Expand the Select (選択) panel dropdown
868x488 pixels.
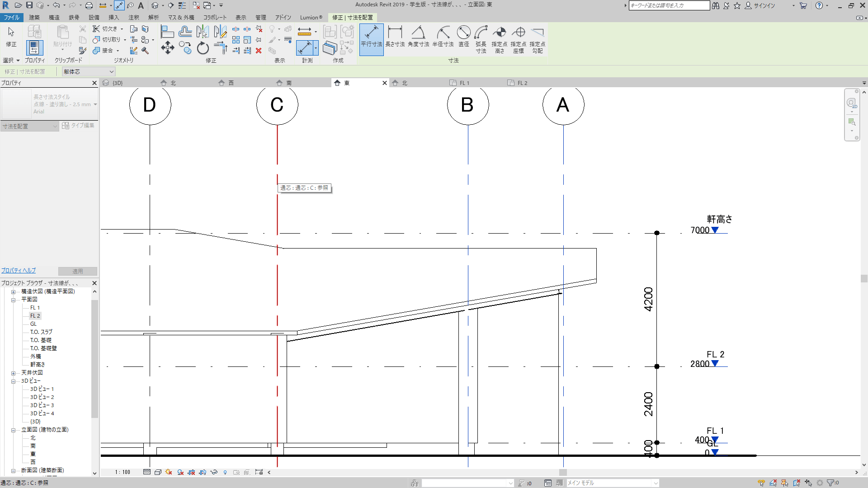[11, 60]
